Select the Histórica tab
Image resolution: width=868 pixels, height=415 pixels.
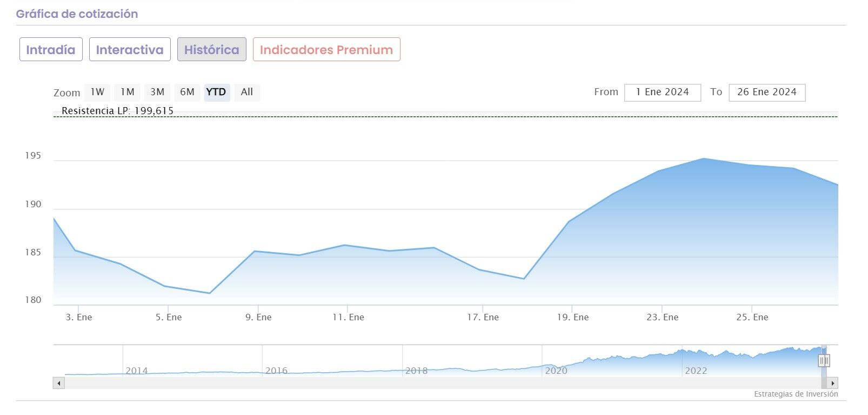click(211, 49)
